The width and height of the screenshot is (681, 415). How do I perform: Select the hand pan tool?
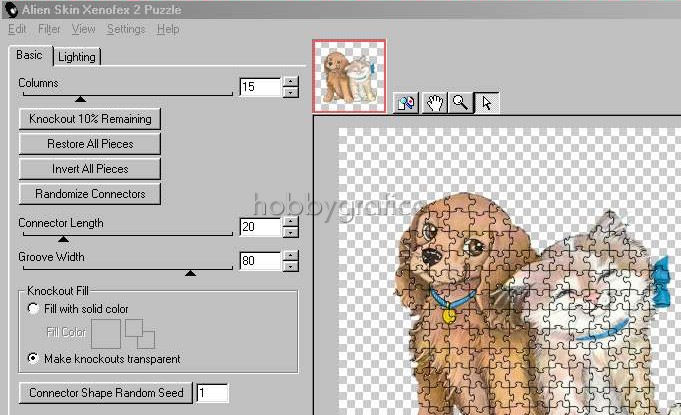[433, 103]
